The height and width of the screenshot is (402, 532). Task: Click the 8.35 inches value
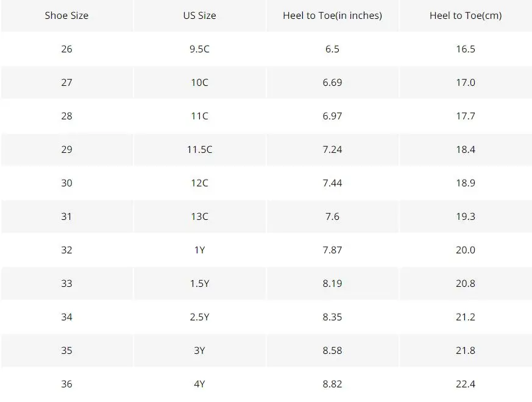(x=333, y=317)
